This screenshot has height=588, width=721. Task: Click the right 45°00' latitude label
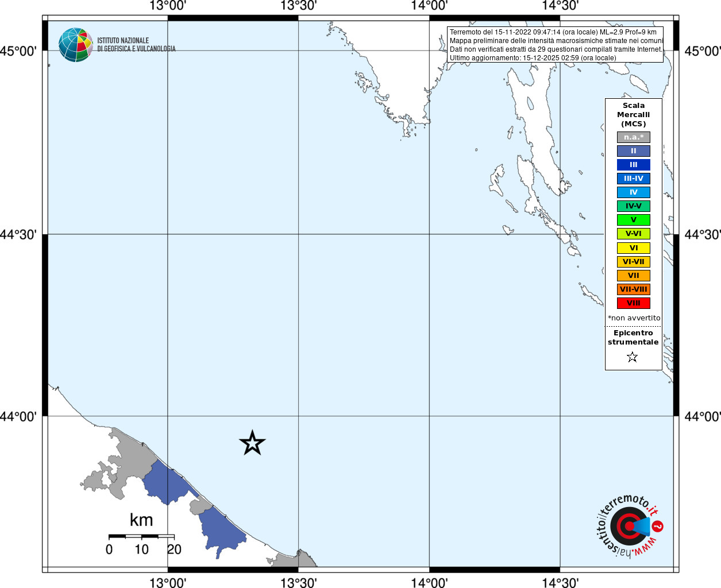click(x=702, y=51)
